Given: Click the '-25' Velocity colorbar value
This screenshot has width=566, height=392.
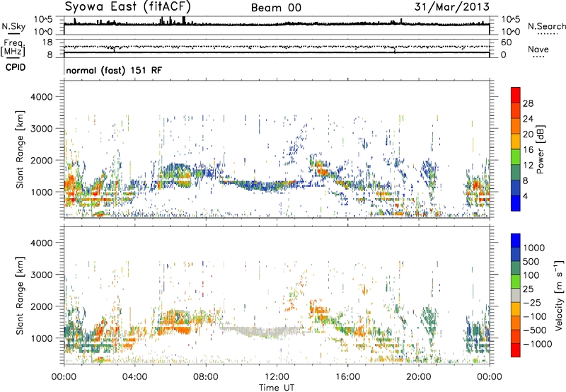Looking at the screenshot, I should point(532,302).
